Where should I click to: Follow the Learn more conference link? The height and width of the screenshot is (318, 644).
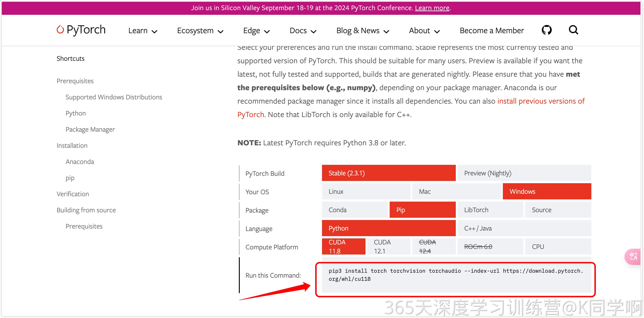click(x=432, y=8)
